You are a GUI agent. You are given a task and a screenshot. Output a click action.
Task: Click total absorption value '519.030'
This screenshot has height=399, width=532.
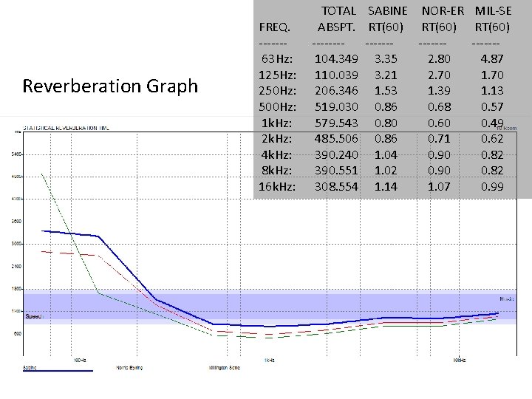336,107
